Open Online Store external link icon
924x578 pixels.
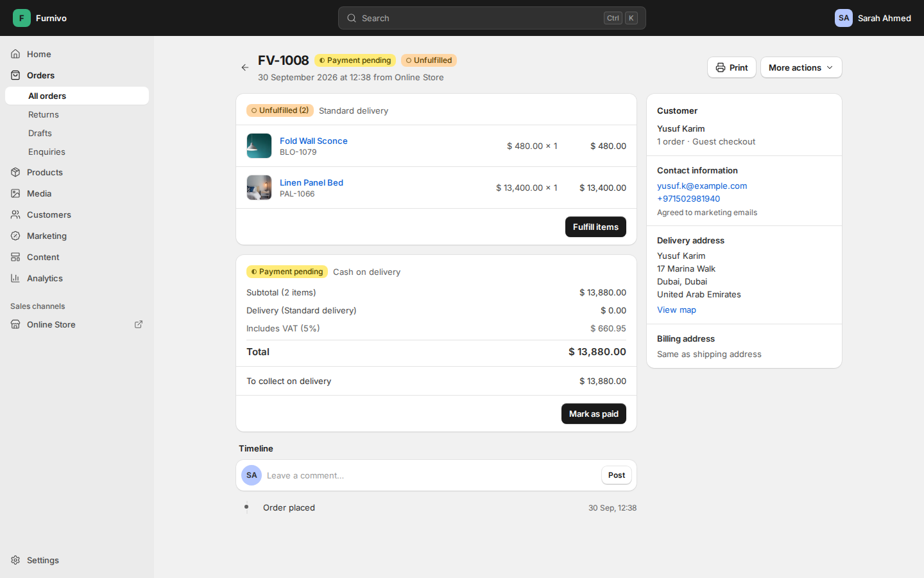coord(139,324)
